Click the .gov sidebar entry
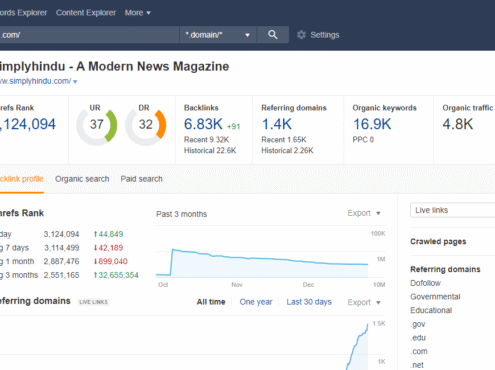Viewport: 495px width, 370px height. (x=418, y=324)
